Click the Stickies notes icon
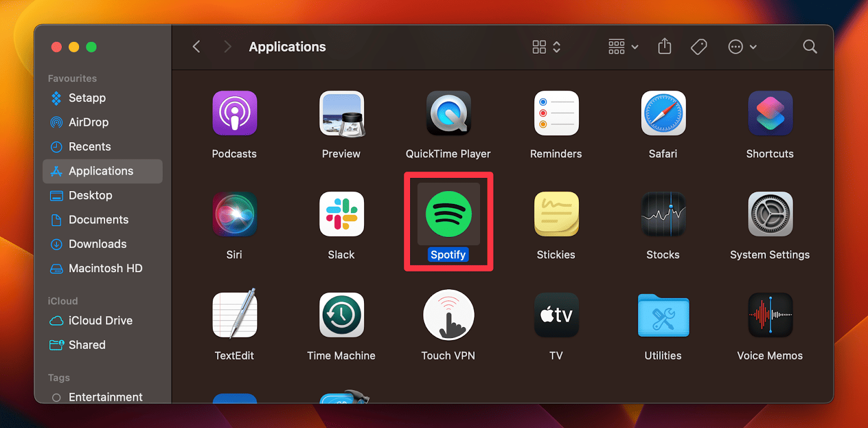 (x=556, y=214)
